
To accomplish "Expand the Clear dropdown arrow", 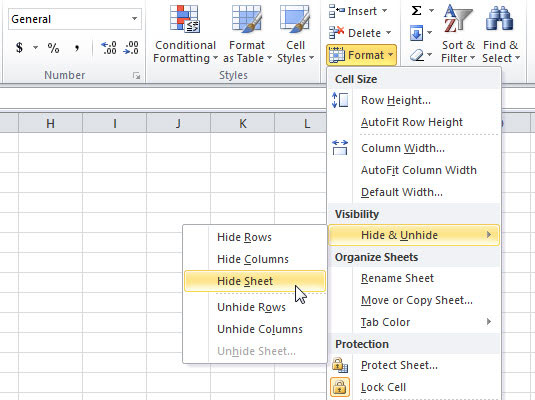I will click(x=430, y=55).
